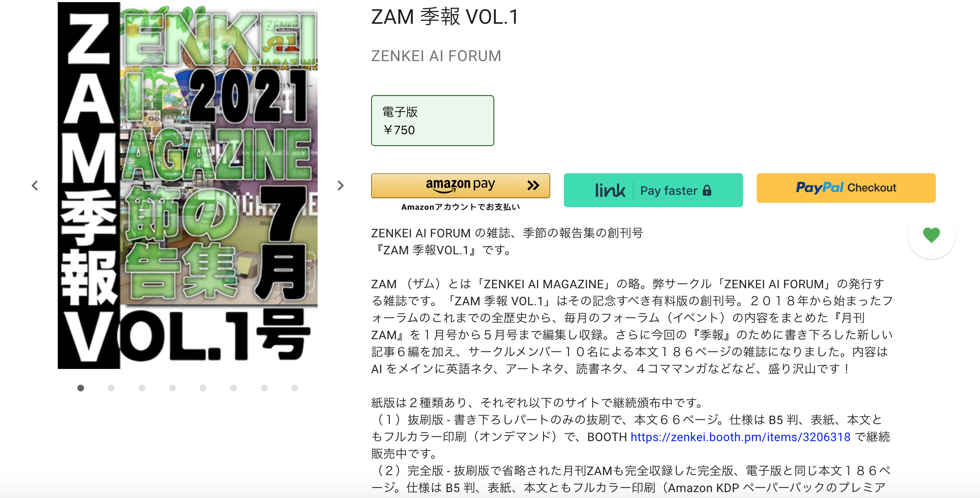The height and width of the screenshot is (498, 980).
Task: Select the sixth carousel dot
Action: click(234, 388)
